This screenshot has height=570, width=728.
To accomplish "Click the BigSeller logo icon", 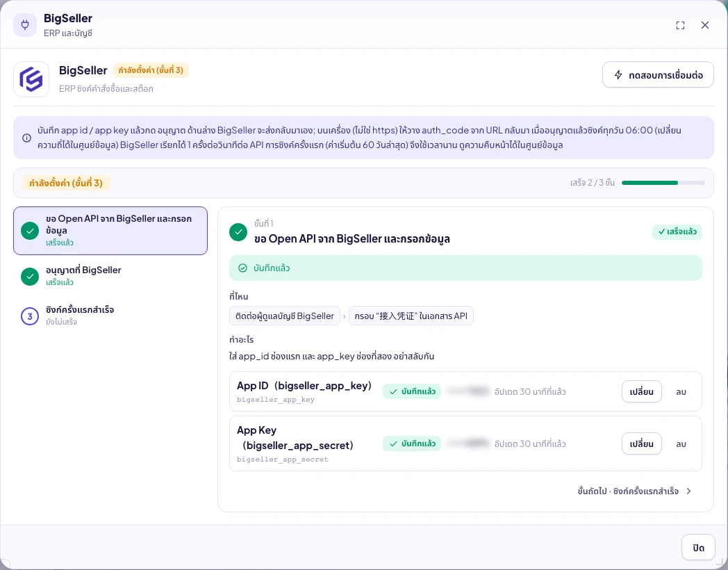I will pos(31,79).
